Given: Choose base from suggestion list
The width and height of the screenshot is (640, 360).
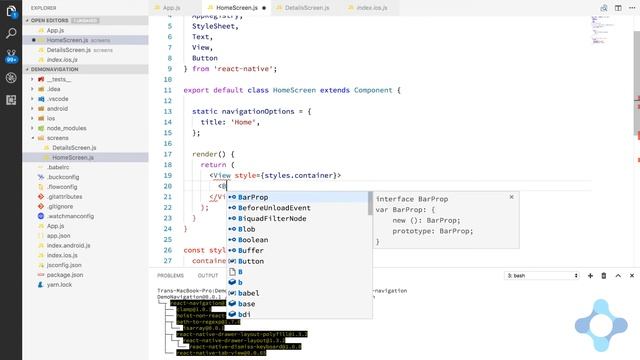Looking at the screenshot, I should (x=297, y=304).
